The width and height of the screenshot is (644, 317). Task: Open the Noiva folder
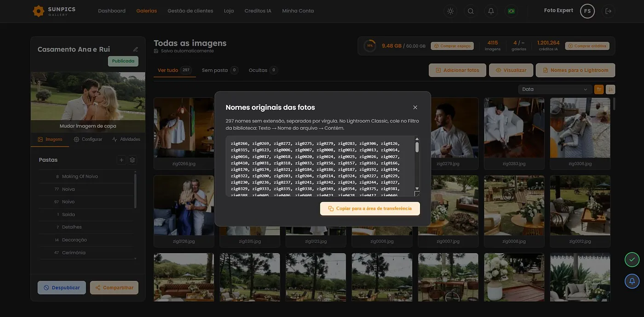tap(86, 189)
